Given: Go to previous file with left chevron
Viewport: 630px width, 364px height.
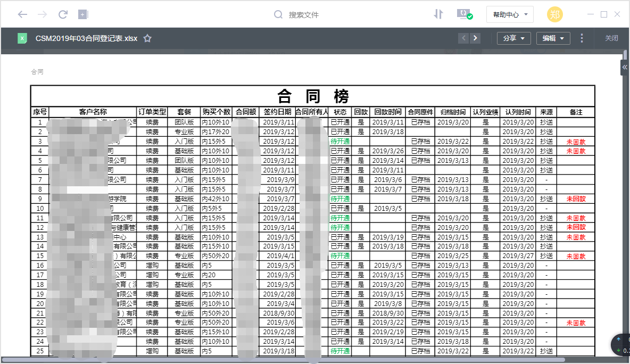Looking at the screenshot, I should 463,38.
